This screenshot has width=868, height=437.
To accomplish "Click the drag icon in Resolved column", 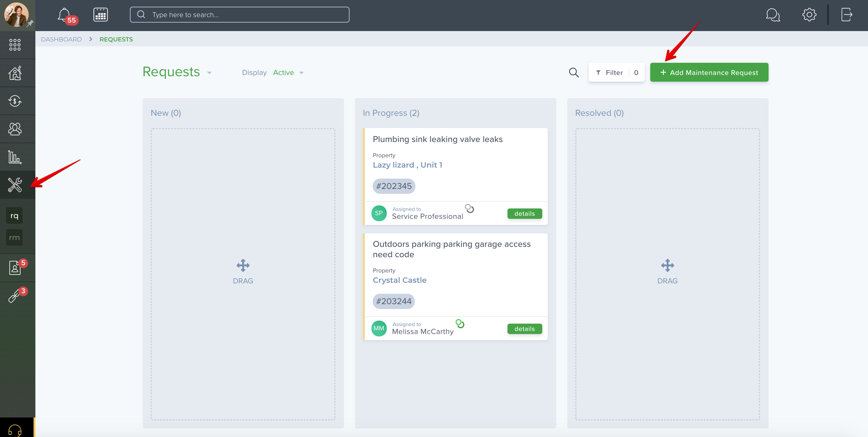I will pyautogui.click(x=668, y=266).
